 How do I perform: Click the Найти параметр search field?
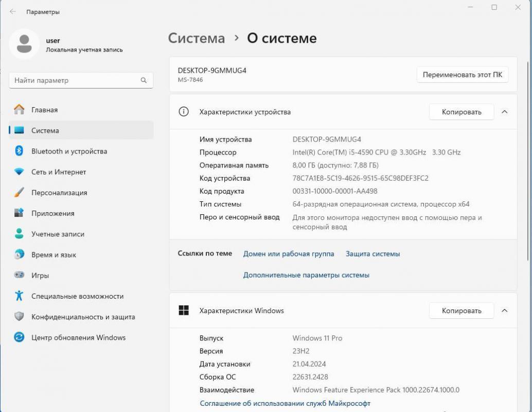click(x=81, y=80)
